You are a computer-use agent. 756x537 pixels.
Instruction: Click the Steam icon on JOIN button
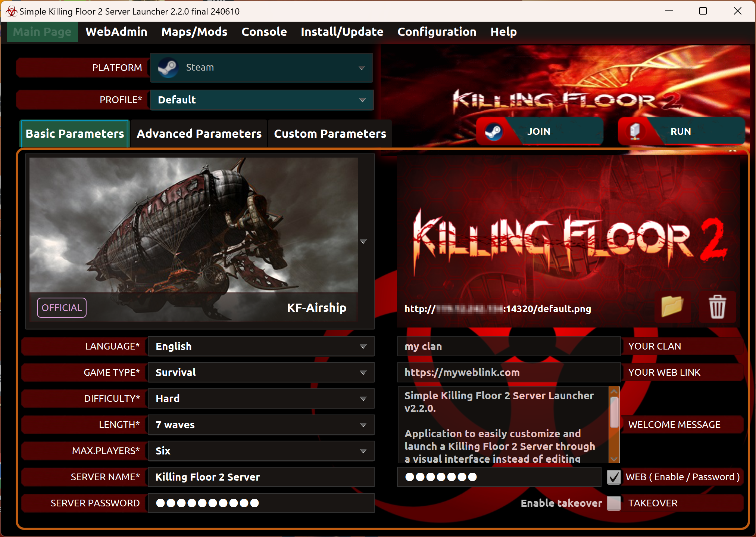[x=493, y=132]
